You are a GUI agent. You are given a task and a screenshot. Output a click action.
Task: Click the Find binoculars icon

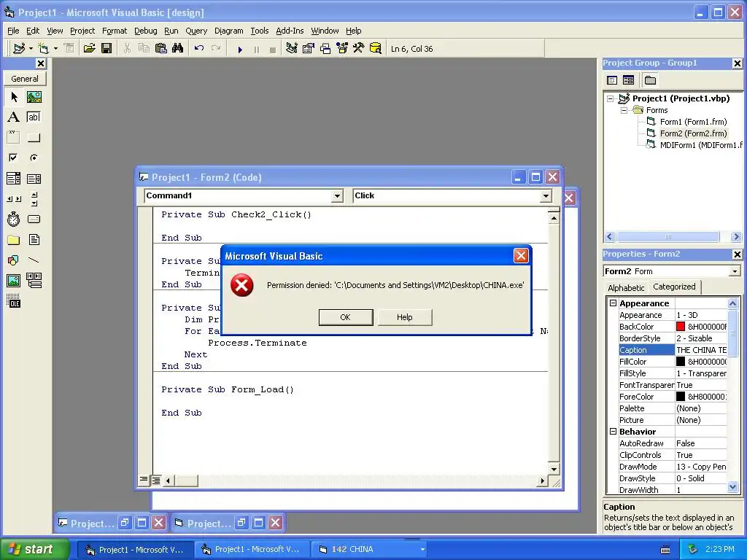click(x=178, y=48)
